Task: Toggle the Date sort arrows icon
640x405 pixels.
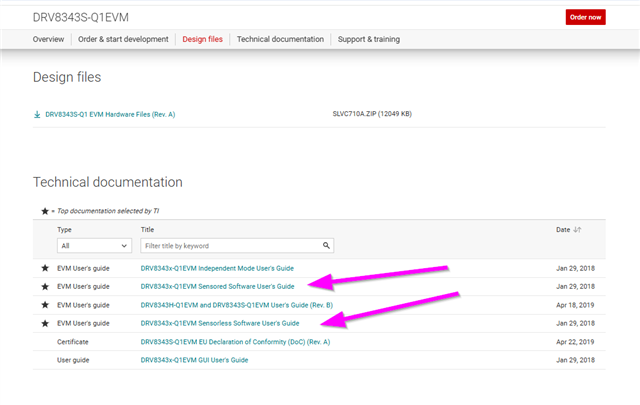Action: click(577, 230)
